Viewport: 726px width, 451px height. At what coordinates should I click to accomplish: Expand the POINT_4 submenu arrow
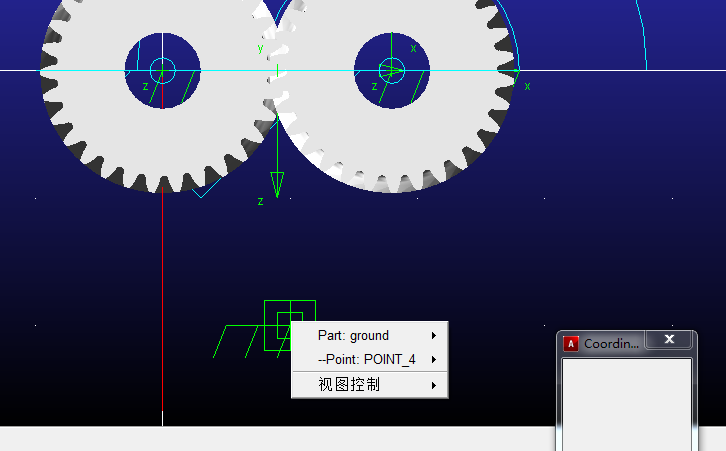click(434, 359)
